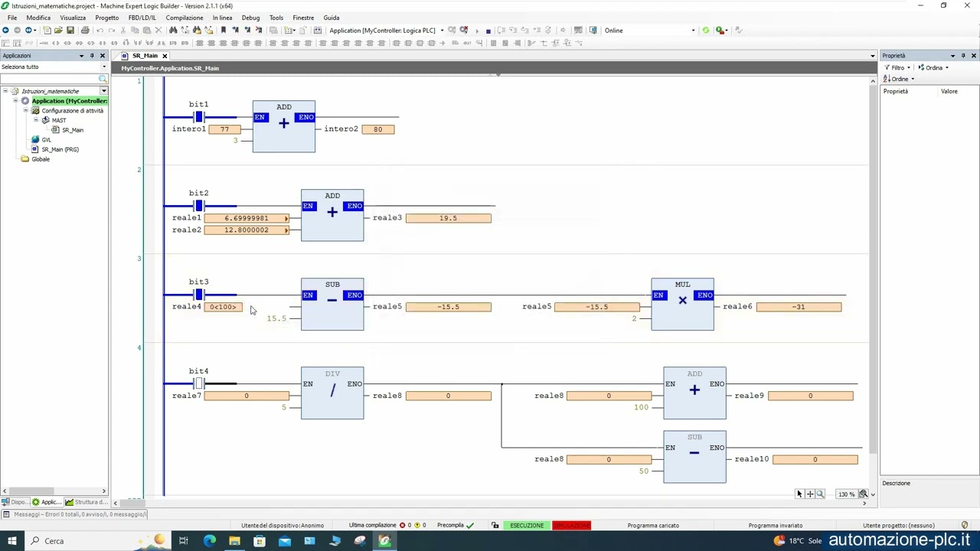Open the Online mode dropdown
The image size is (980, 551).
[x=694, y=31]
